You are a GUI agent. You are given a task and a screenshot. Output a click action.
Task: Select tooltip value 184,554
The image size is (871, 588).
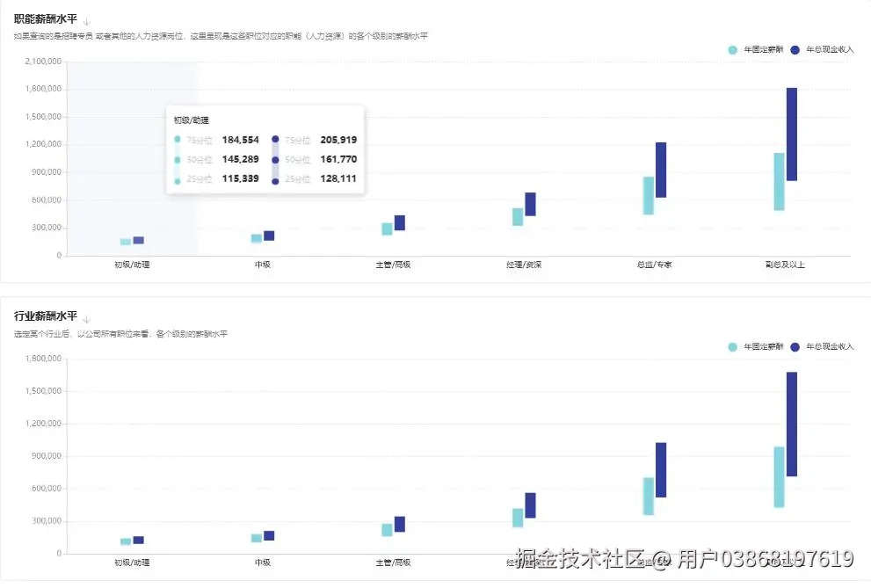[241, 140]
